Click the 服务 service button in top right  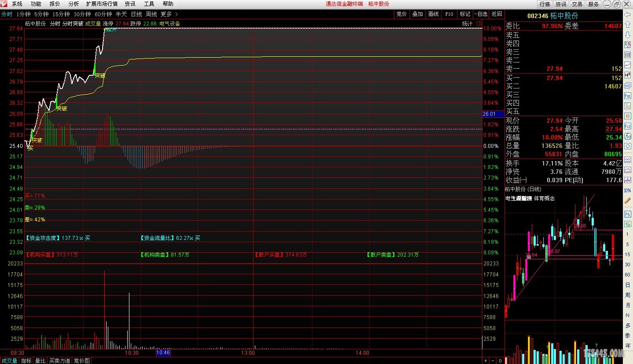click(593, 4)
